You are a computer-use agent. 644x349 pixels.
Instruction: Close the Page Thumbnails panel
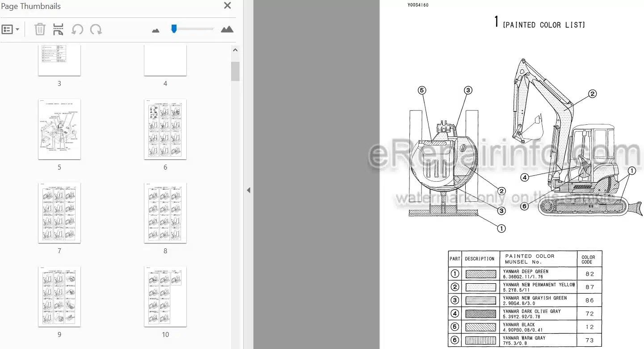227,6
